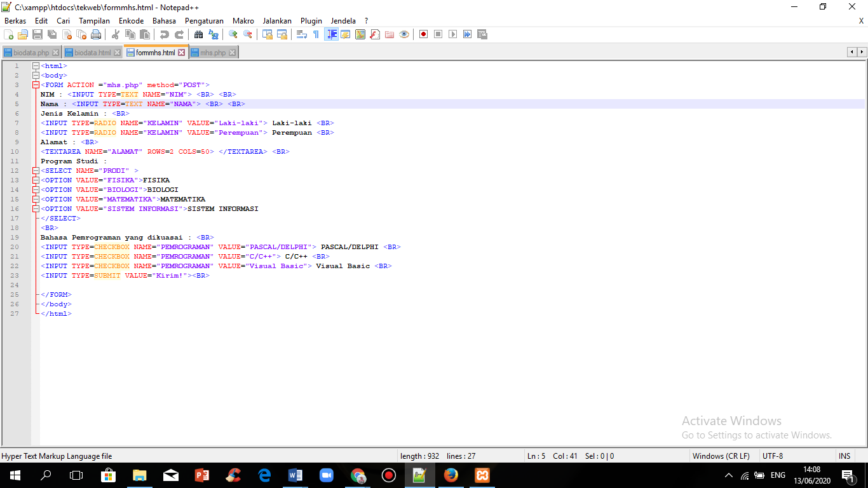This screenshot has width=868, height=488.
Task: Open the Windows Start menu
Action: 15,475
